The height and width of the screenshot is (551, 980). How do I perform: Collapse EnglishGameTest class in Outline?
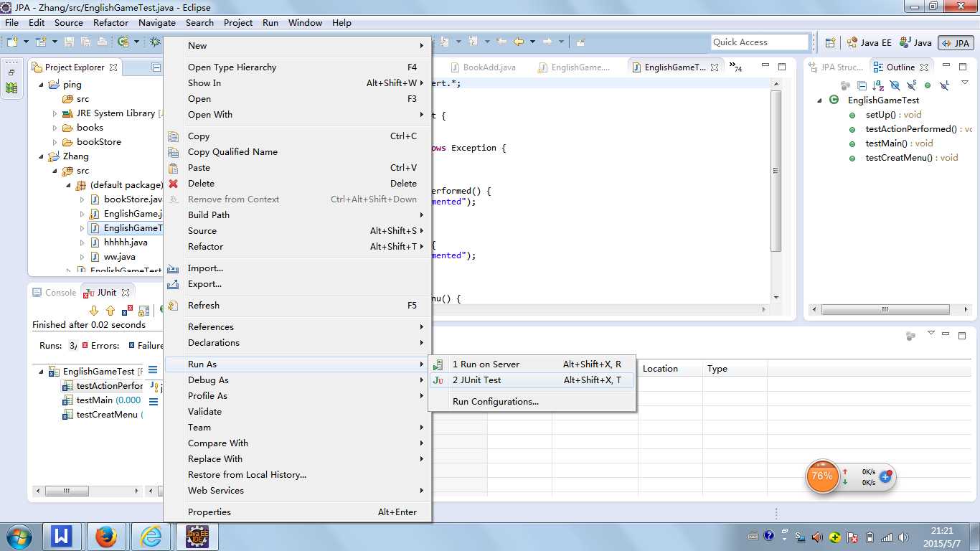pyautogui.click(x=819, y=100)
